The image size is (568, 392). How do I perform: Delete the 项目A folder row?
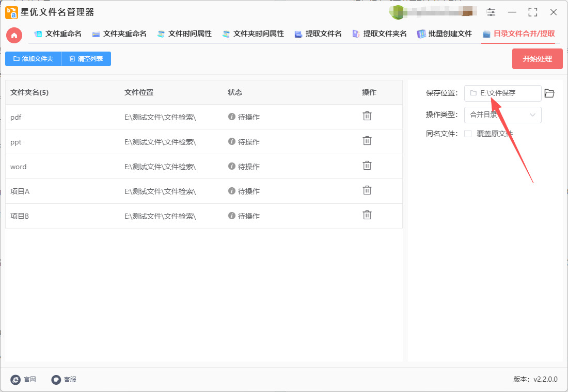(x=367, y=190)
